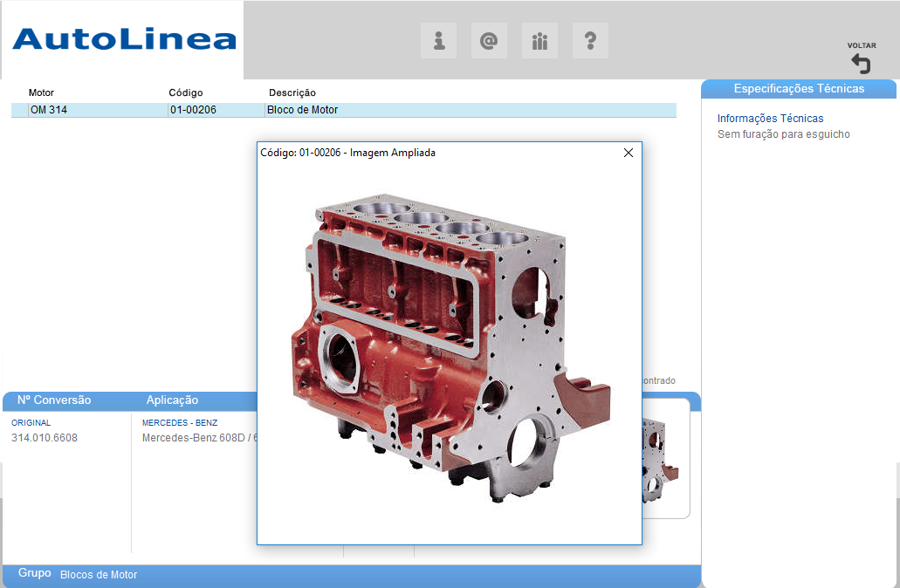Click the Especificações Técnicas panel header
Image resolution: width=900 pixels, height=588 pixels.
point(798,89)
